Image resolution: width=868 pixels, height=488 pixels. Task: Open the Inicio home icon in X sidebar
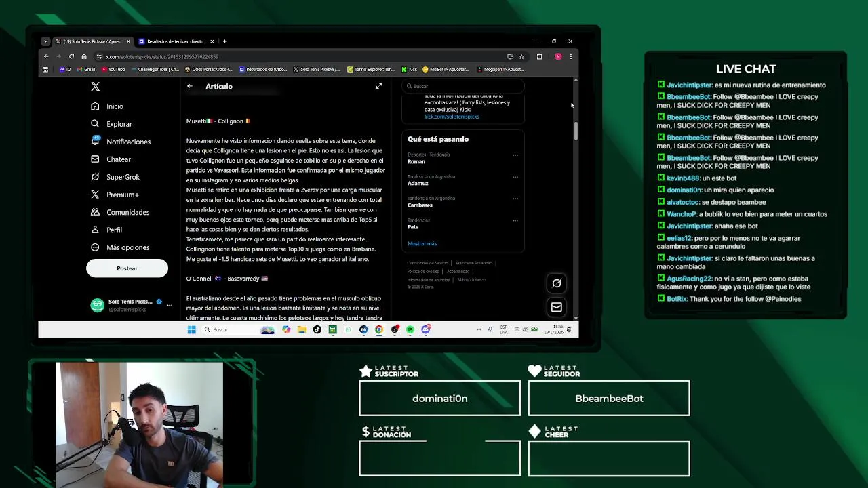click(x=95, y=106)
